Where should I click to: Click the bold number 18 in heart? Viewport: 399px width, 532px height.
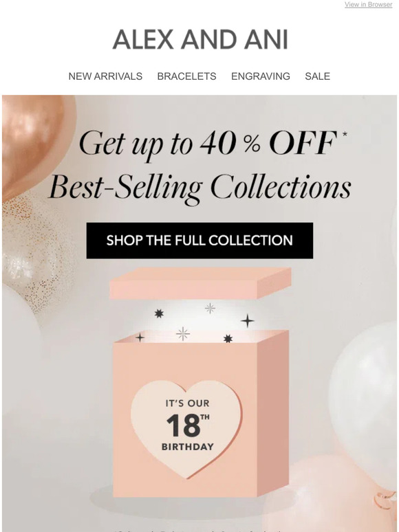[183, 425]
